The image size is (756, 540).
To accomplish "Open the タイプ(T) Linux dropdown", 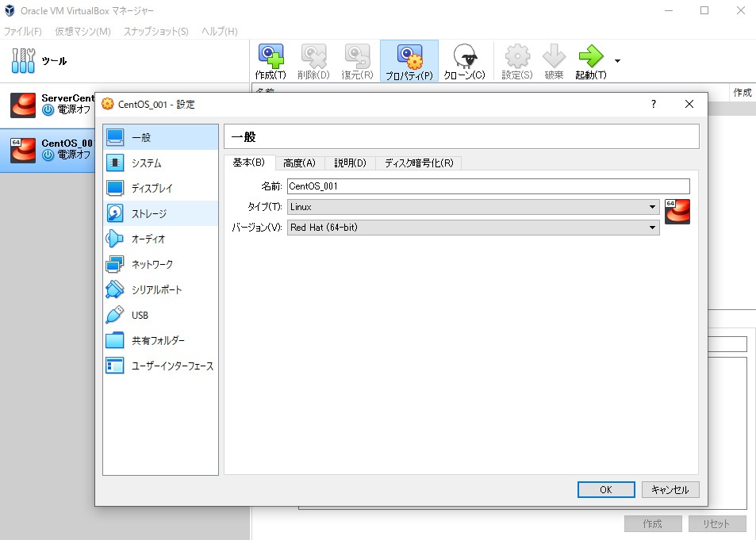I will [474, 207].
